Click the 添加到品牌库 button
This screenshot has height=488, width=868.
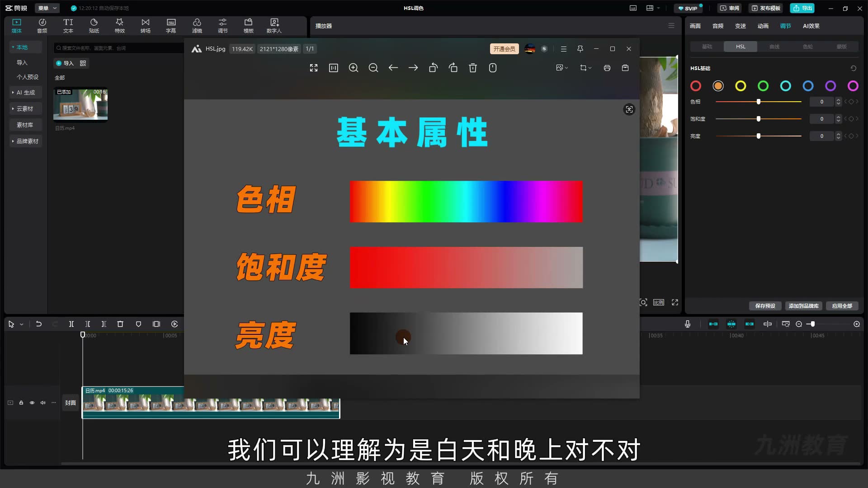tap(804, 306)
